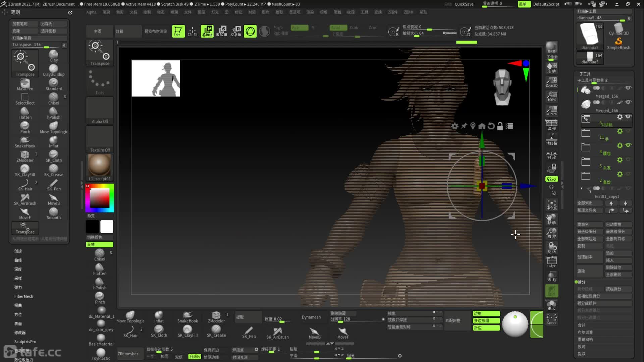Activate the Move axis (移动轴) icon
Viewport: 644px width, 362px height.
[207, 31]
